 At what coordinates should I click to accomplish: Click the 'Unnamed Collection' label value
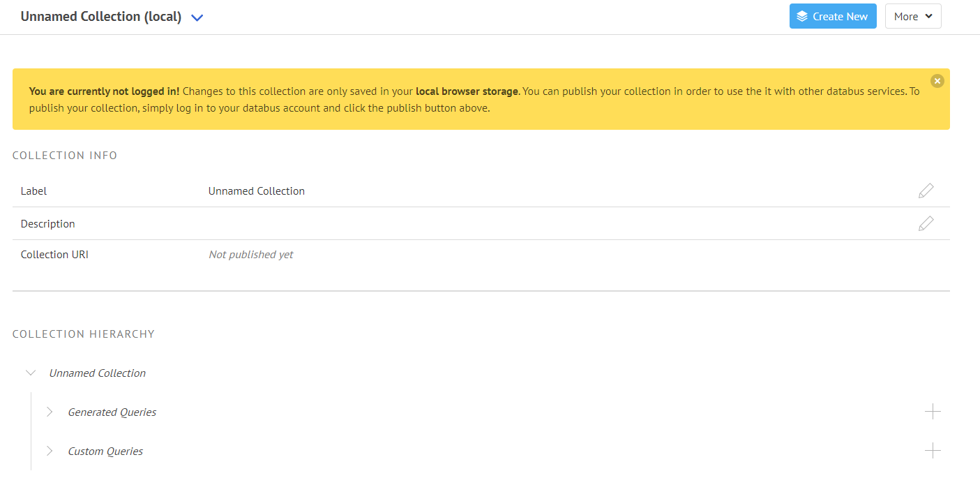point(257,191)
